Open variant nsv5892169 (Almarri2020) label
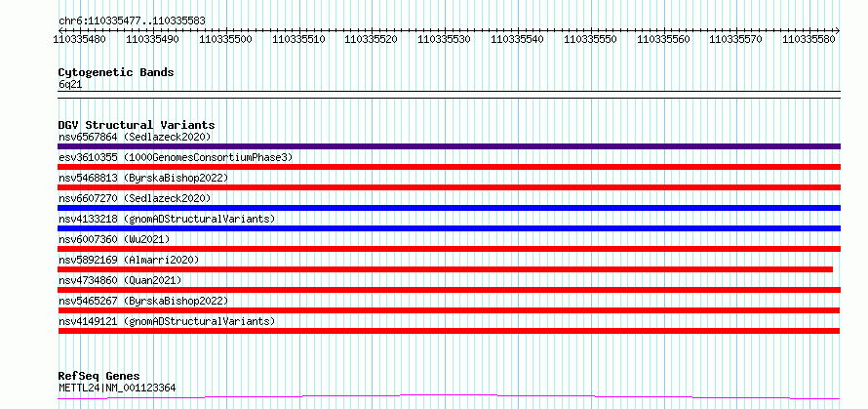 [x=129, y=260]
